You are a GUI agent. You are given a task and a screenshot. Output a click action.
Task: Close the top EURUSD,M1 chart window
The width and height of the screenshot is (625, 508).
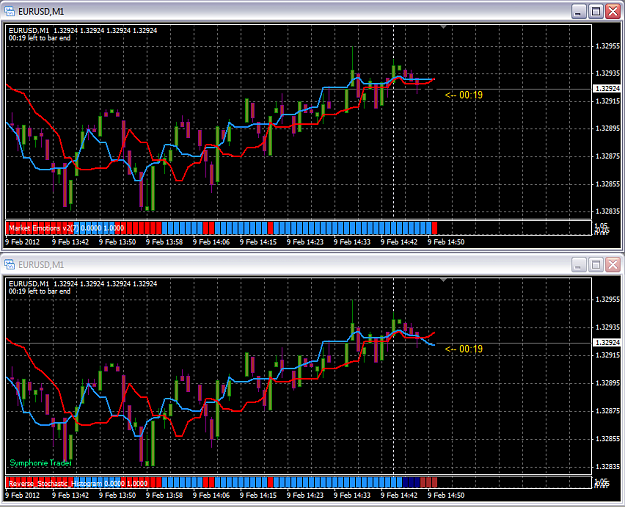click(x=613, y=11)
